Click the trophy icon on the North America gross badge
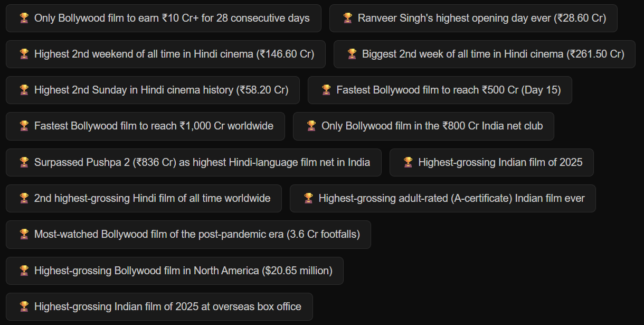This screenshot has height=325, width=644. click(x=24, y=271)
